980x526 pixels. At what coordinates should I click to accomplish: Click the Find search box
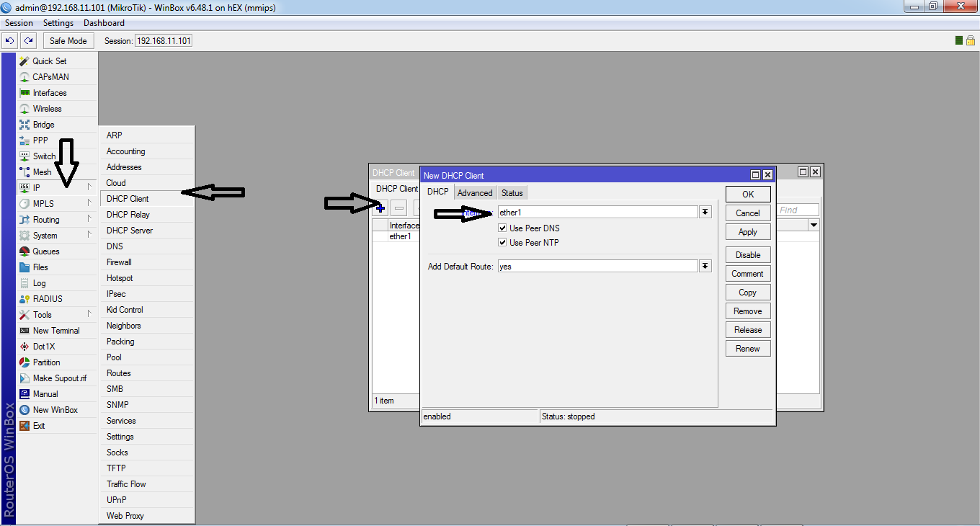tap(798, 210)
